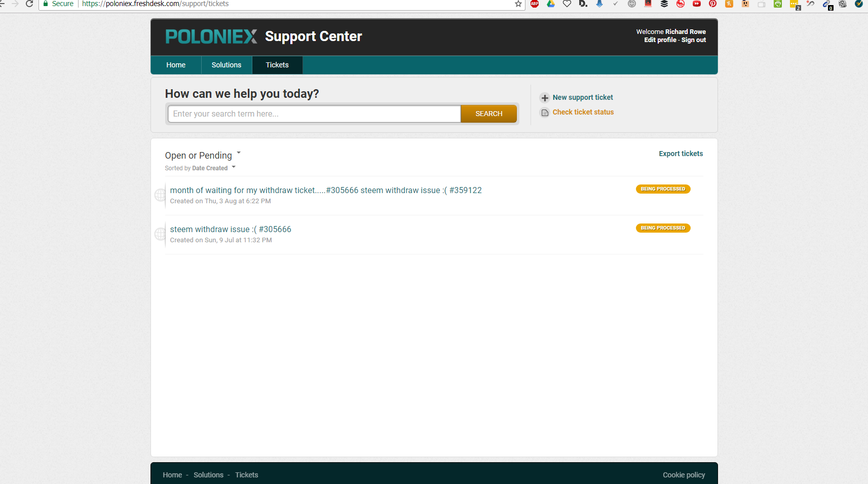Reload the page with the refresh button
This screenshot has height=484, width=868.
[29, 4]
